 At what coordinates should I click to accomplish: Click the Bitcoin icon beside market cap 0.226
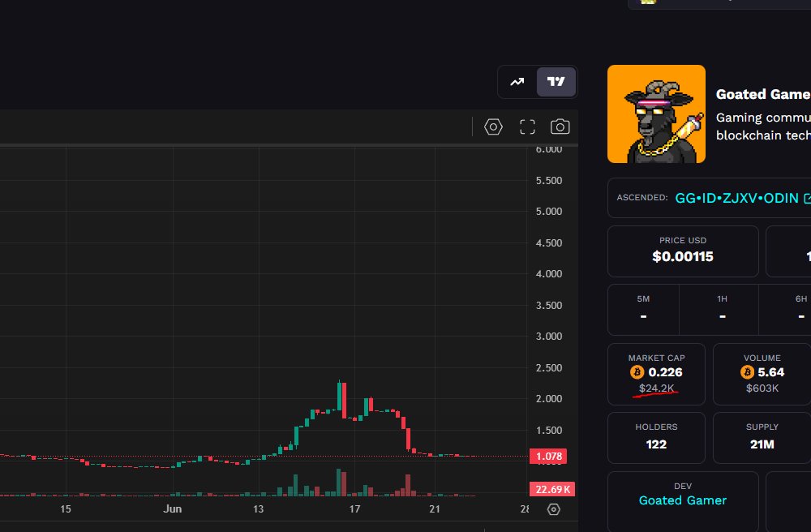[637, 371]
